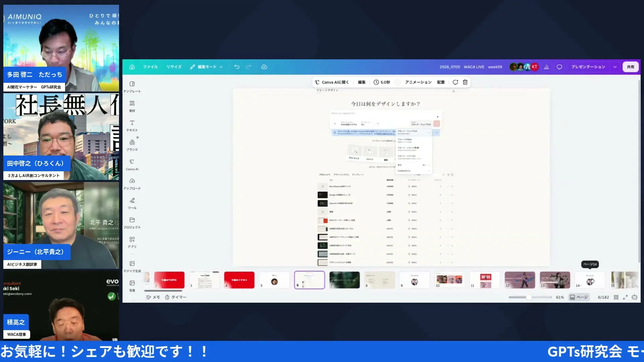Click the undo arrow
The height and width of the screenshot is (362, 644).
point(237,67)
